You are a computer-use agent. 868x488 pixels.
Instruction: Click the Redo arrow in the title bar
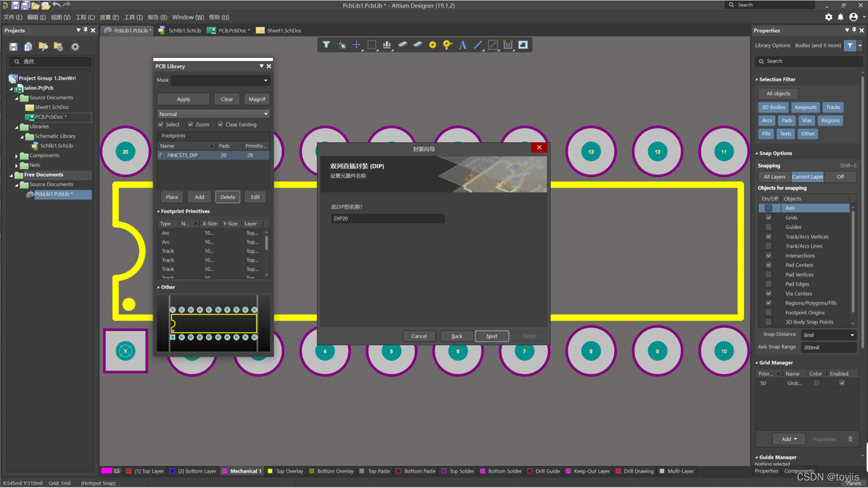click(x=67, y=5)
